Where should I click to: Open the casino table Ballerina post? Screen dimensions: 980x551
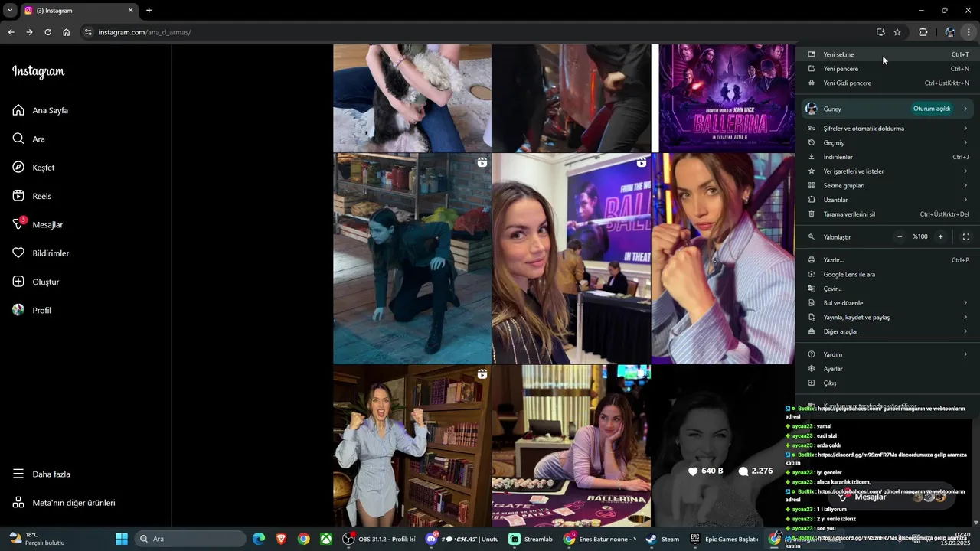pyautogui.click(x=571, y=445)
